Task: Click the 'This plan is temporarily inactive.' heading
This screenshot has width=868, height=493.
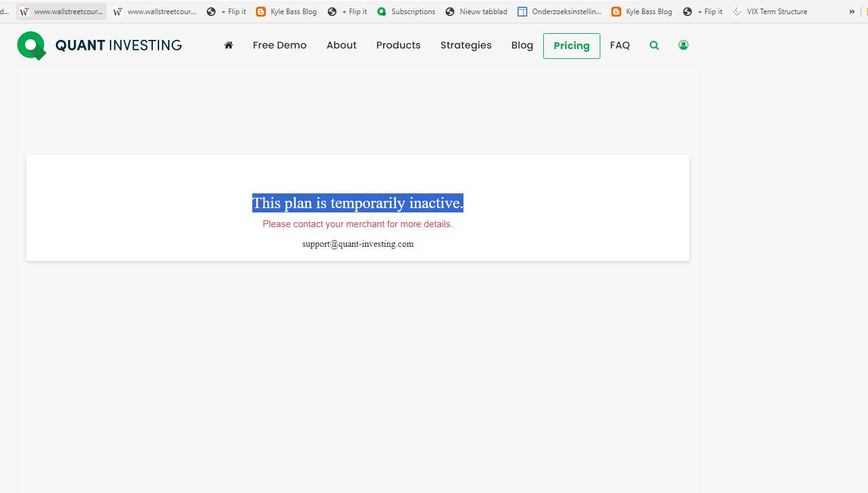Action: tap(358, 203)
